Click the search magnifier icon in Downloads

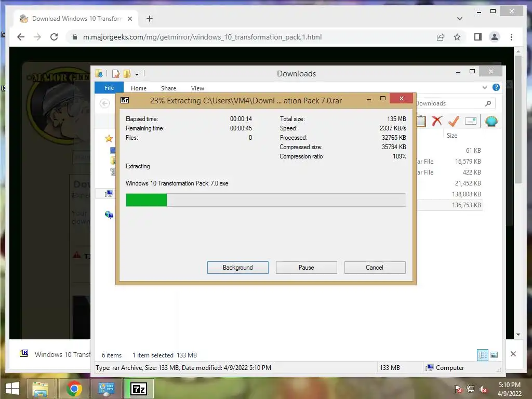click(x=488, y=103)
